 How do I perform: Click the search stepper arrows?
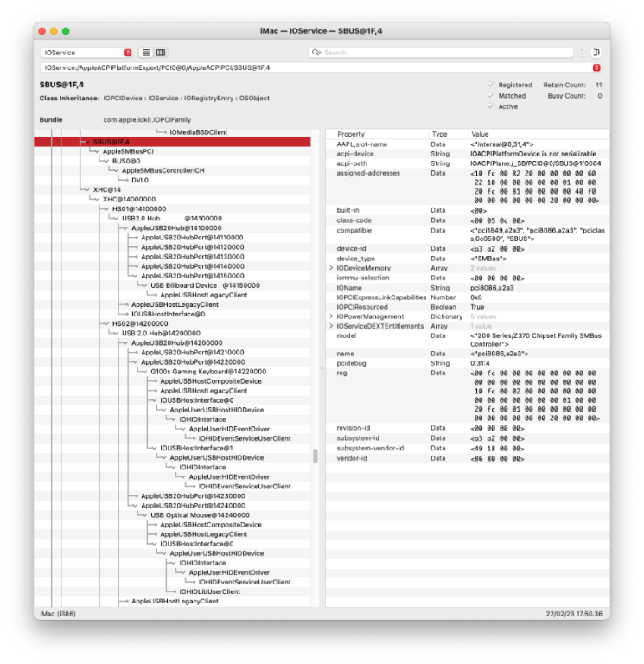coord(582,53)
